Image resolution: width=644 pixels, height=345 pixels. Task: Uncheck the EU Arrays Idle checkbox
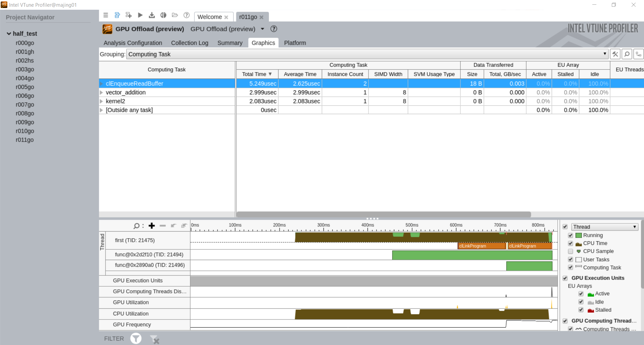[581, 302]
